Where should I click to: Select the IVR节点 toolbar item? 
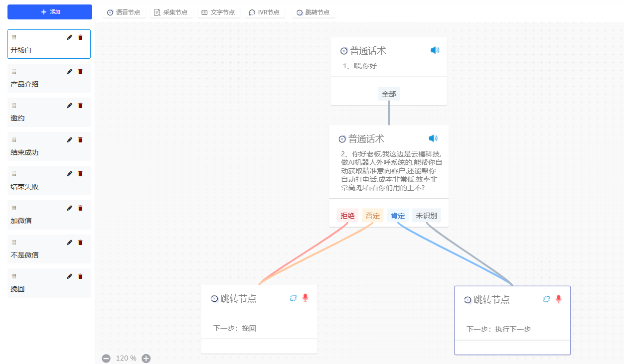coord(264,12)
